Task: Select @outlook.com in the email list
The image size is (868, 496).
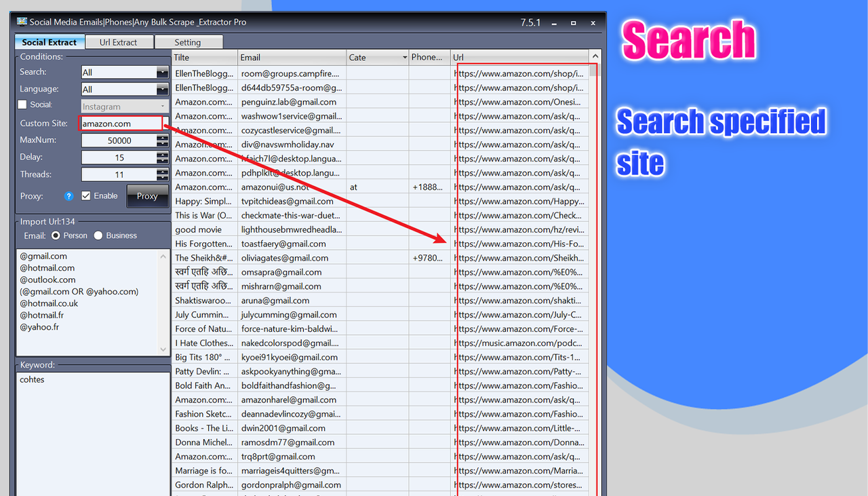Action: 47,280
